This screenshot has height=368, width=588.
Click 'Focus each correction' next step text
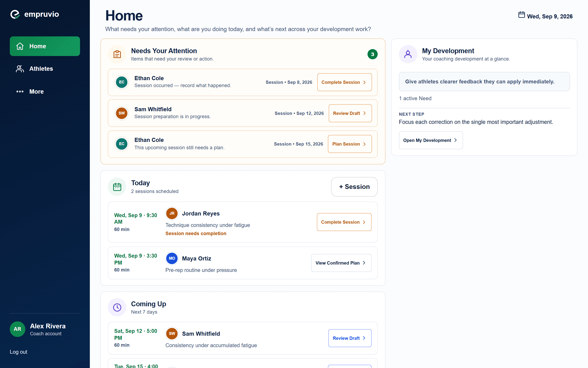(476, 122)
